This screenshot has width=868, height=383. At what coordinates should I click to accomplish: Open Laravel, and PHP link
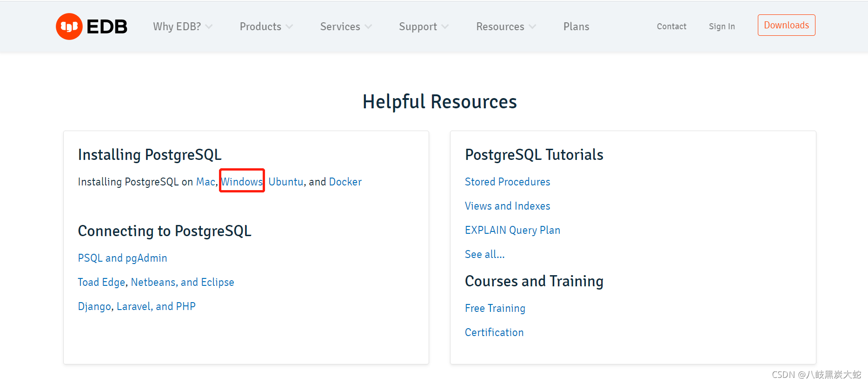(156, 306)
